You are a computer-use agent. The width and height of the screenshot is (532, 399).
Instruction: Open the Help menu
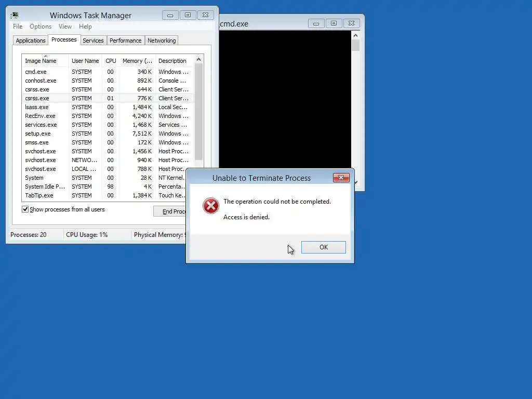tap(85, 26)
